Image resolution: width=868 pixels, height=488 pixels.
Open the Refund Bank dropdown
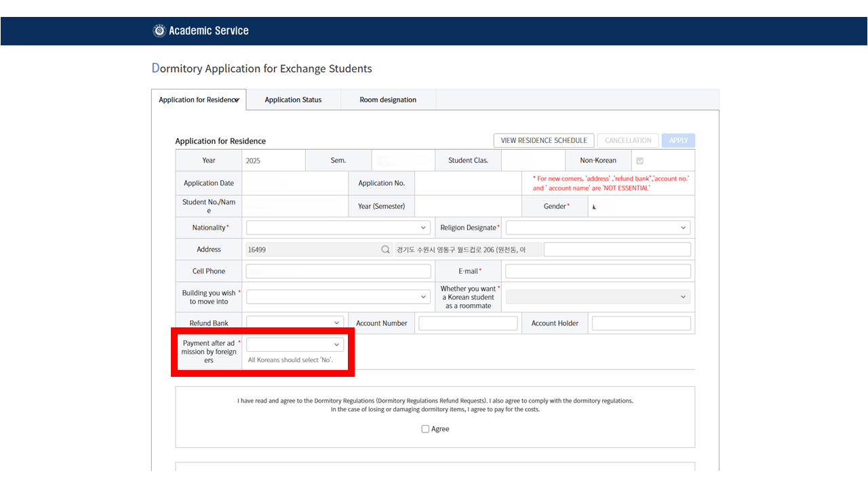tap(295, 323)
